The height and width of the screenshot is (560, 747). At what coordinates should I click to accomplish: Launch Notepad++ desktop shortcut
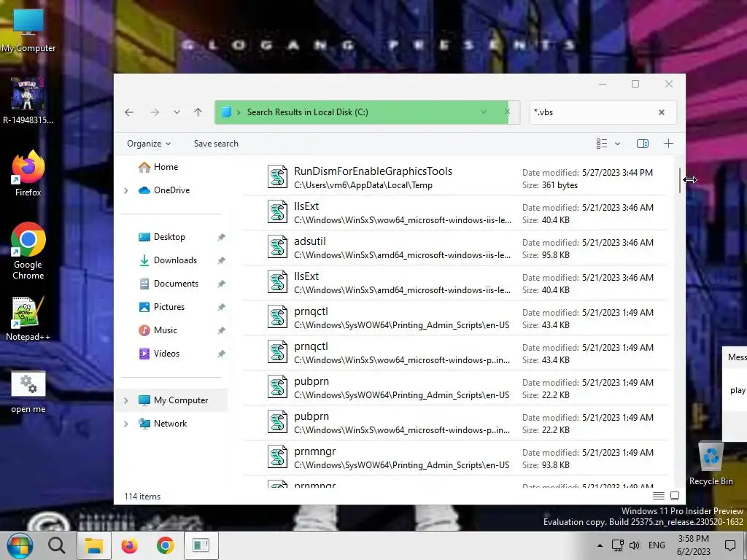pos(28,319)
